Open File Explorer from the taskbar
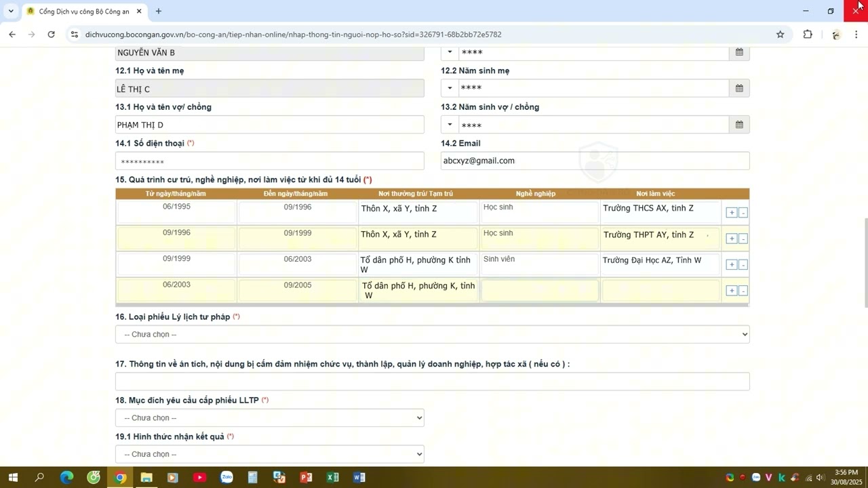The width and height of the screenshot is (868, 488). point(146,478)
